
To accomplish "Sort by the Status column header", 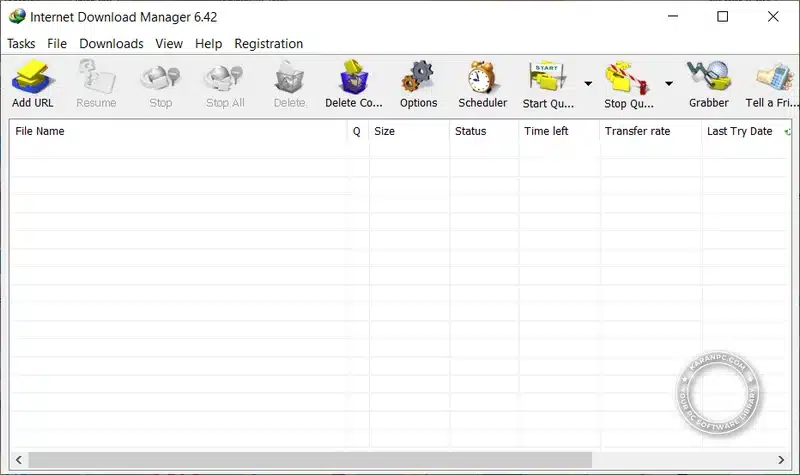I will [x=484, y=131].
